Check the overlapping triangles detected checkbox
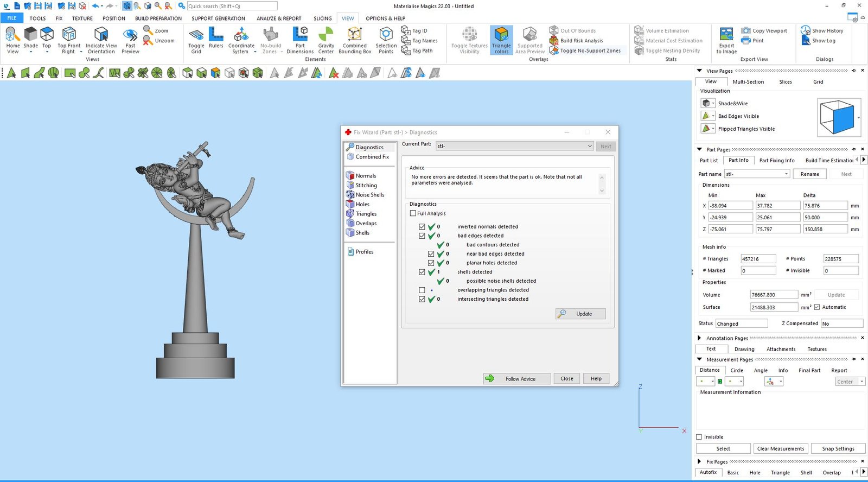Image resolution: width=868 pixels, height=482 pixels. (x=422, y=290)
